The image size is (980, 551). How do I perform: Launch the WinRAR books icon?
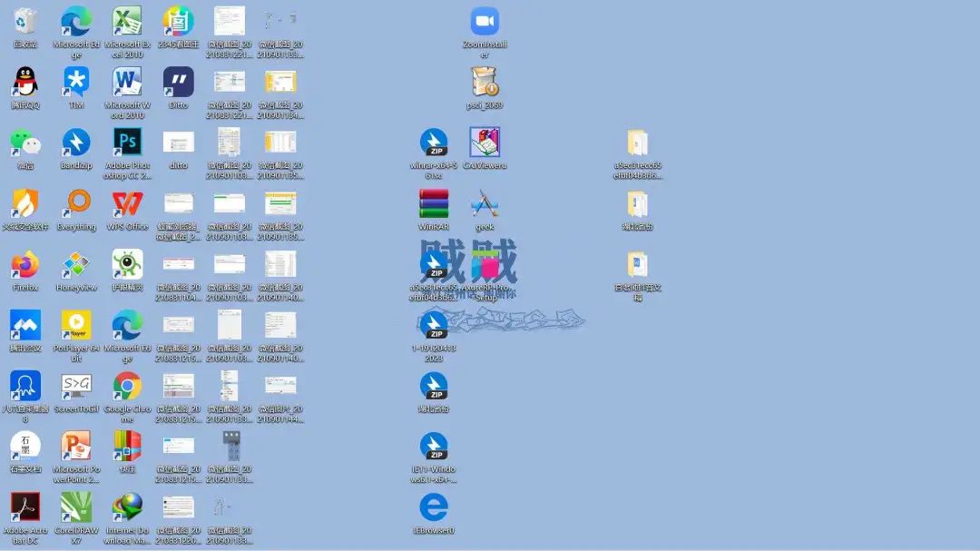coord(433,204)
